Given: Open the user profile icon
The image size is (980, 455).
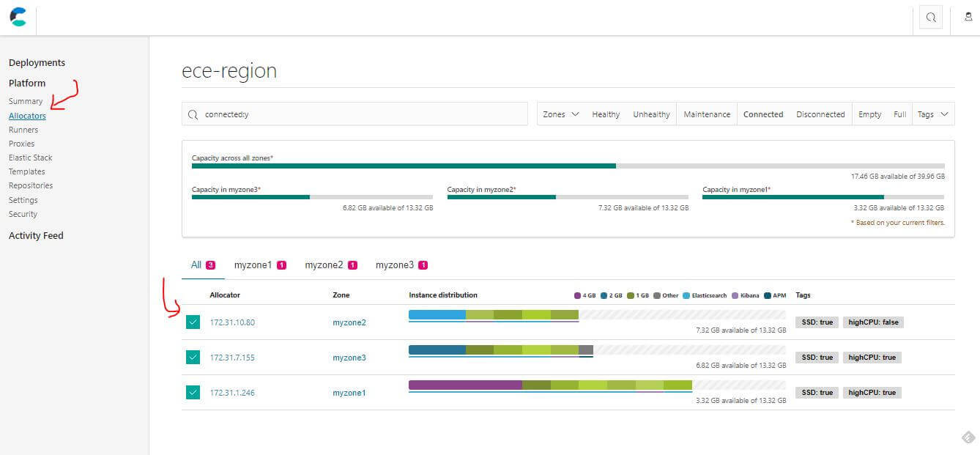Looking at the screenshot, I should click(968, 18).
